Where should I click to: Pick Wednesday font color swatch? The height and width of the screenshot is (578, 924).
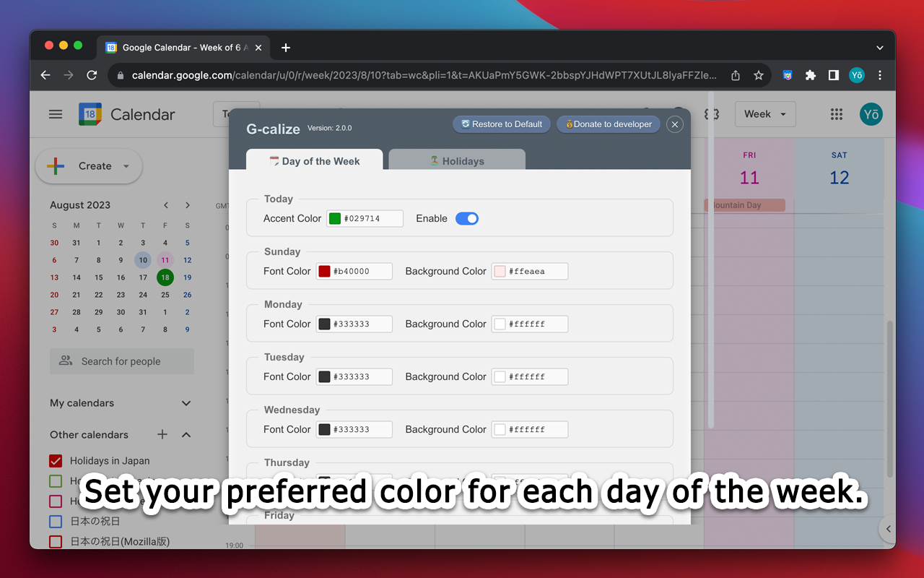pos(325,429)
